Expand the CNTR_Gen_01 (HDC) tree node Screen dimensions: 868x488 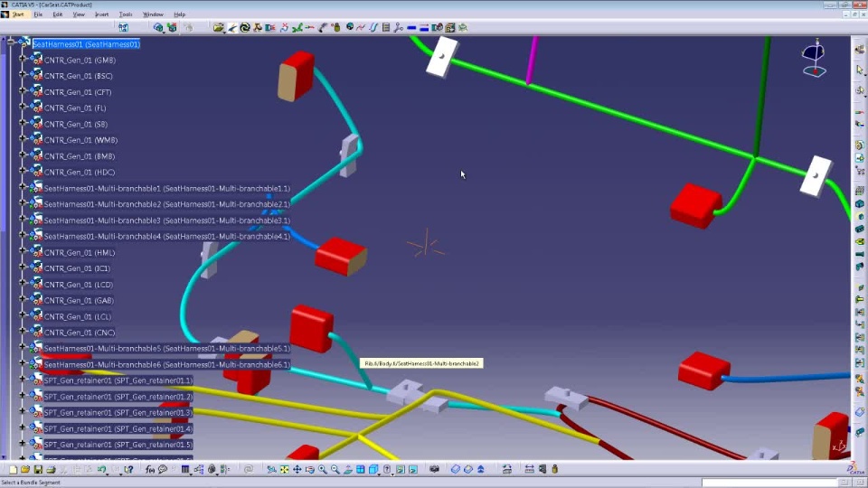click(23, 171)
